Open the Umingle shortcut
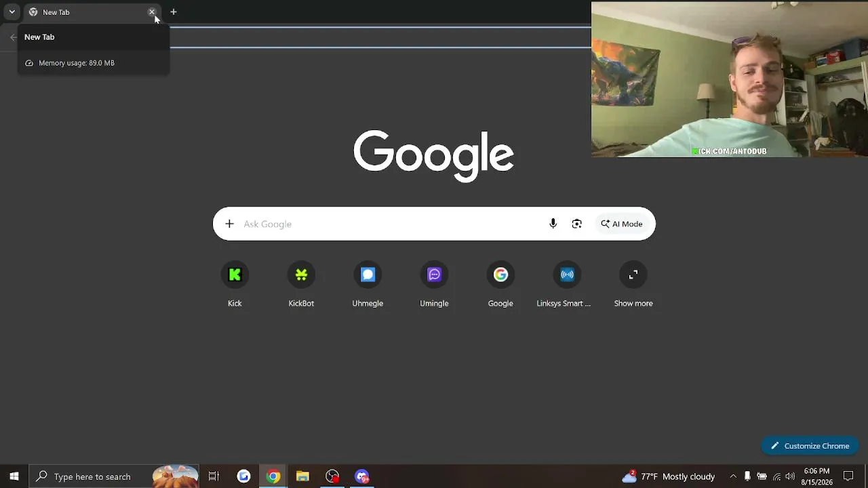 pos(434,285)
